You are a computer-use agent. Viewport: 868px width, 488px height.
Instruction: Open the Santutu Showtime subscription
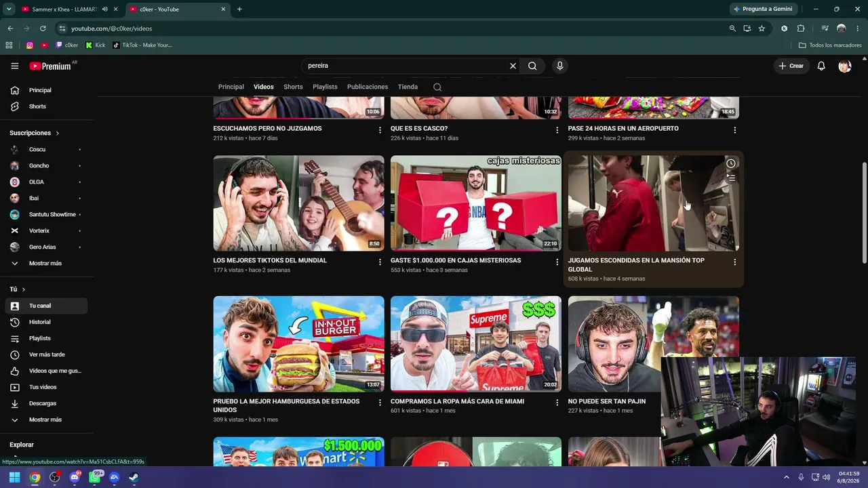tap(46, 214)
